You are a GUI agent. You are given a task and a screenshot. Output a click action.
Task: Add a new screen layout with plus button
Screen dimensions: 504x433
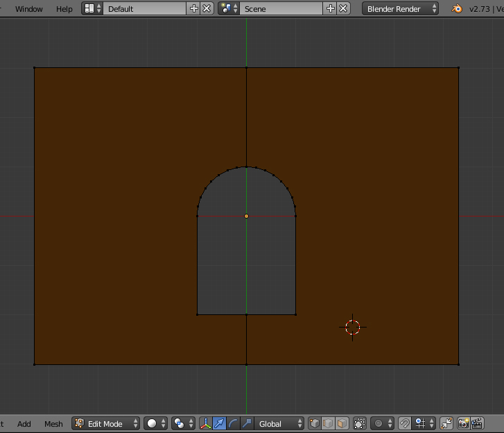tap(194, 9)
